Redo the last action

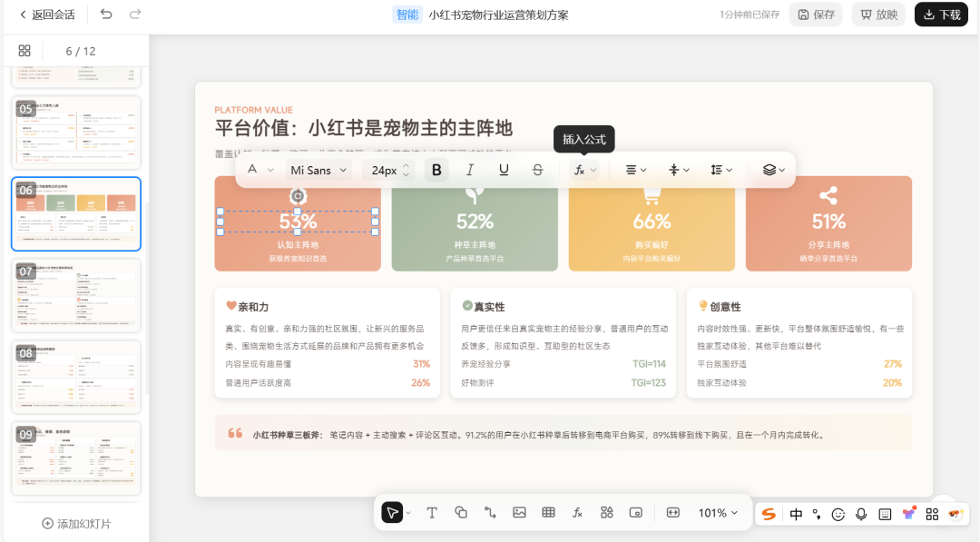[135, 14]
